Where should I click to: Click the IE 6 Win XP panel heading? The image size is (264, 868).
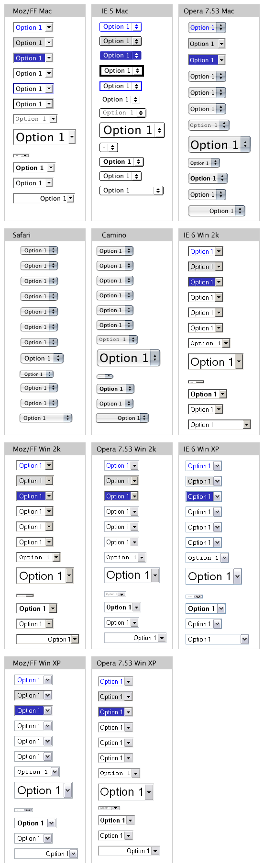201,449
